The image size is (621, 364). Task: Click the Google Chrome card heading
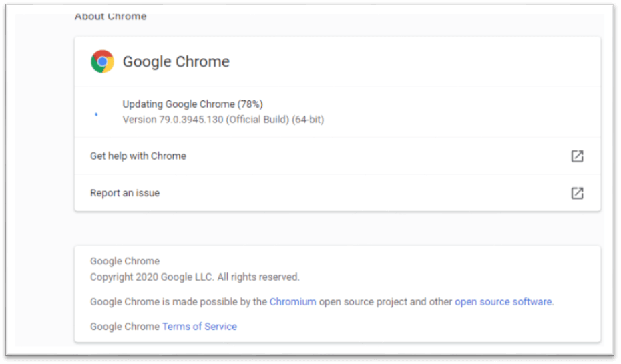click(176, 62)
